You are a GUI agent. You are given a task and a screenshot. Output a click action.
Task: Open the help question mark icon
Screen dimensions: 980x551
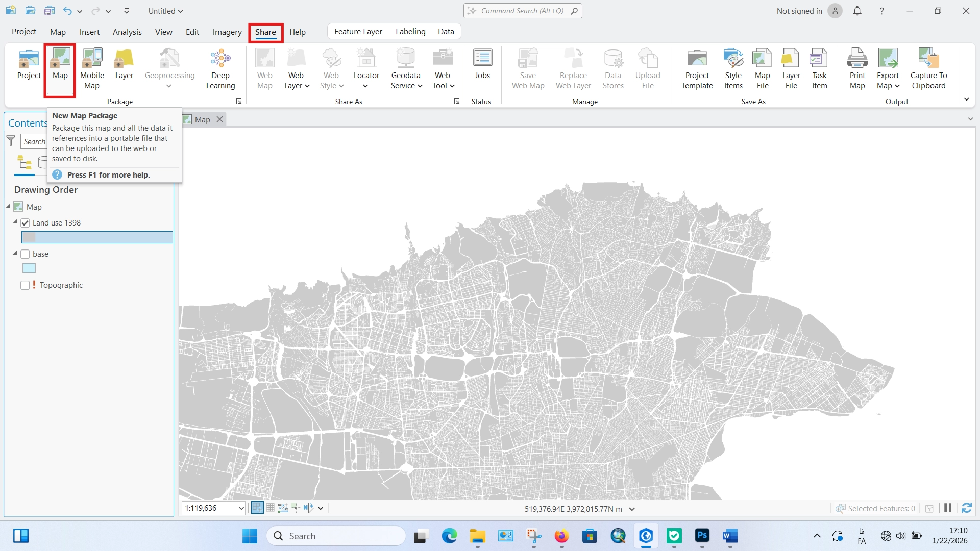click(x=881, y=11)
